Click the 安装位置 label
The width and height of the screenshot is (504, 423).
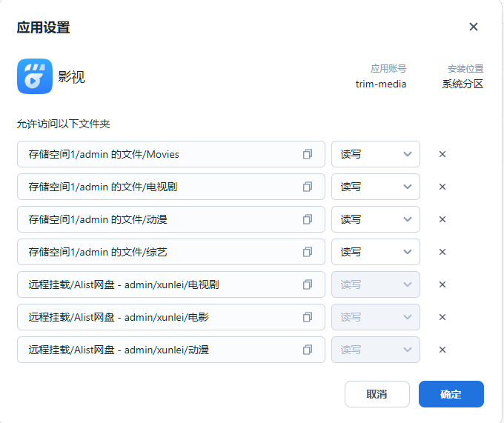tap(465, 68)
